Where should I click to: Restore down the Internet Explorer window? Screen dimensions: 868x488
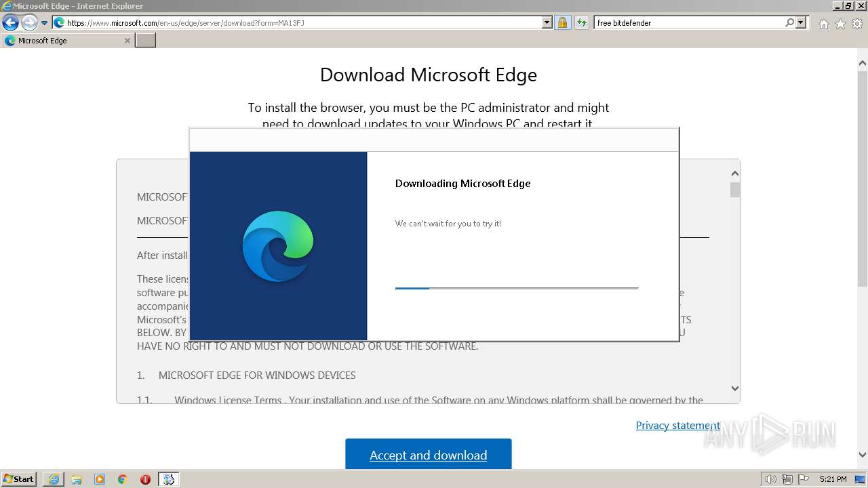849,6
